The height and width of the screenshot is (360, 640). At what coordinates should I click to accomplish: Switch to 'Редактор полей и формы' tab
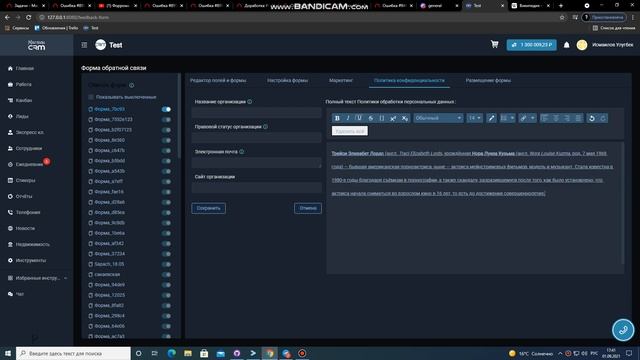click(x=218, y=80)
